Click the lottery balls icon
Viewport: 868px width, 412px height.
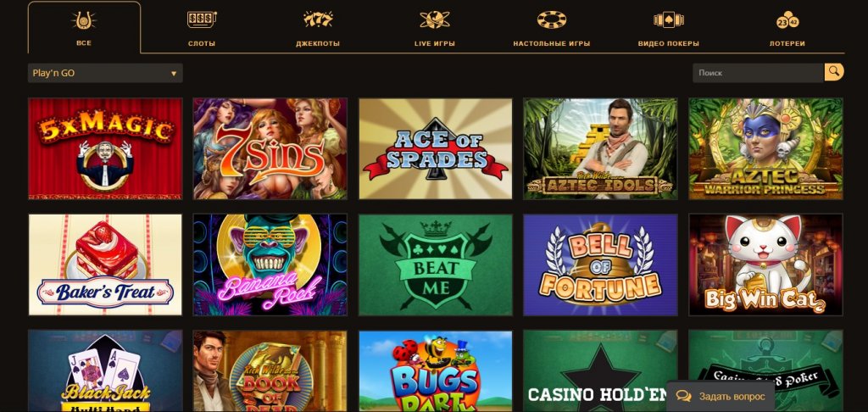(x=787, y=20)
